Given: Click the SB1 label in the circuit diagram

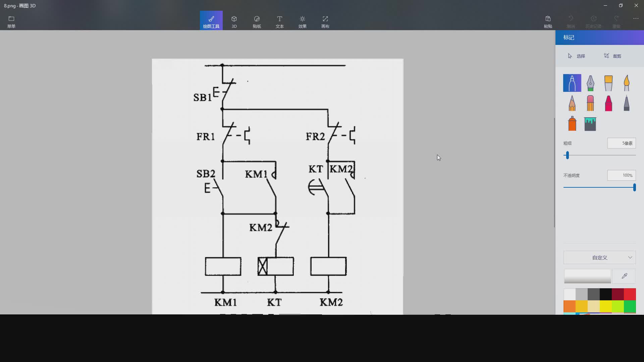Looking at the screenshot, I should click(202, 98).
